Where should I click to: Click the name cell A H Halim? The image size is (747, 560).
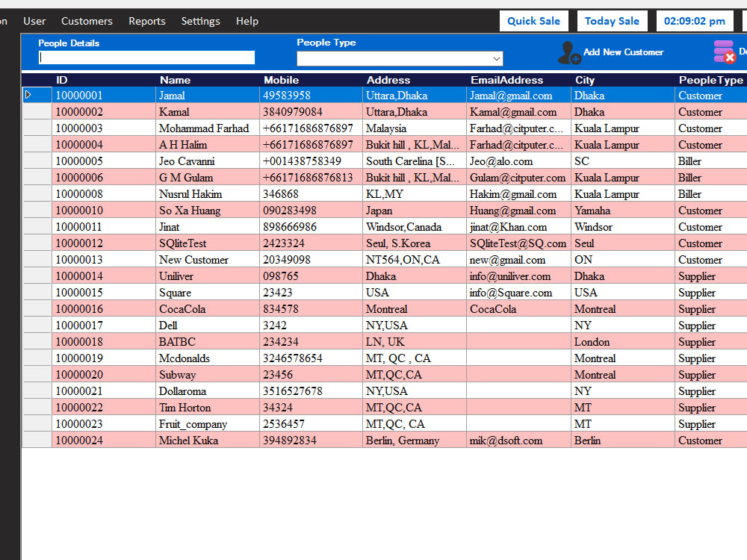point(208,144)
